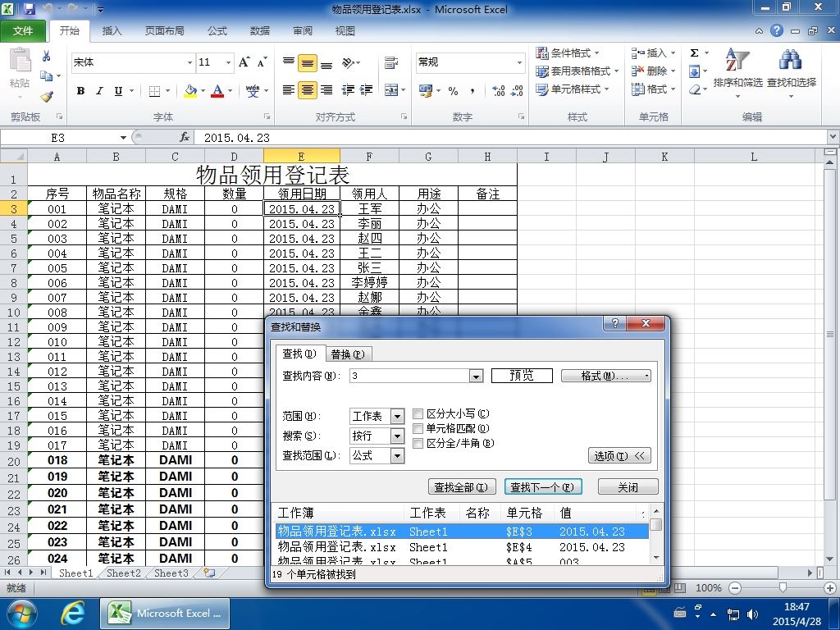The width and height of the screenshot is (840, 630).
Task: Click the percent style icon
Action: (x=453, y=91)
